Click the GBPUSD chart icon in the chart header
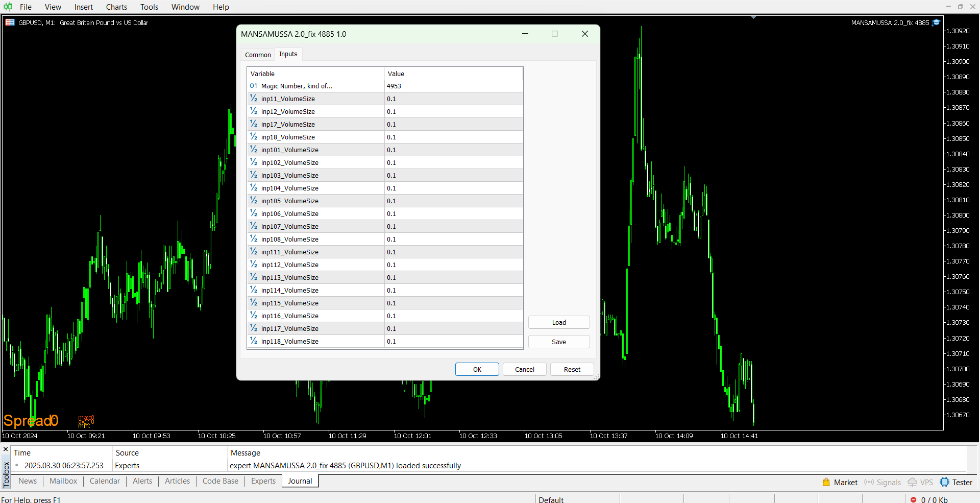This screenshot has height=503, width=980. (x=10, y=22)
